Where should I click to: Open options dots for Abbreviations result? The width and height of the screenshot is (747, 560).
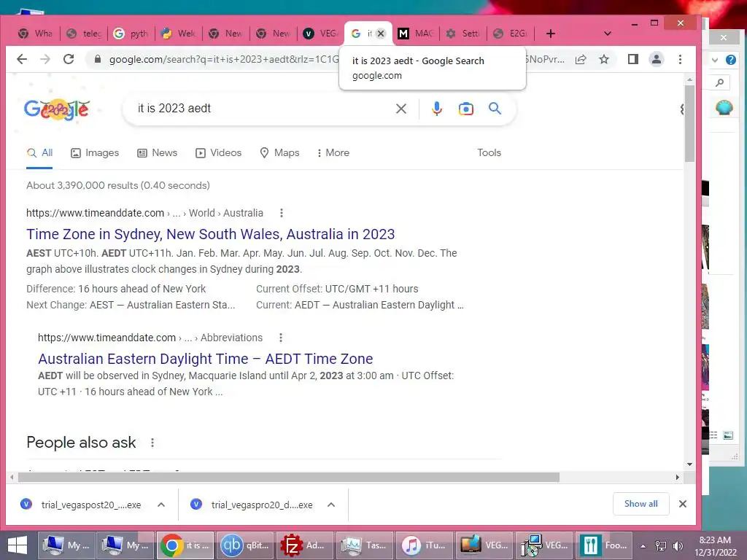click(x=281, y=338)
